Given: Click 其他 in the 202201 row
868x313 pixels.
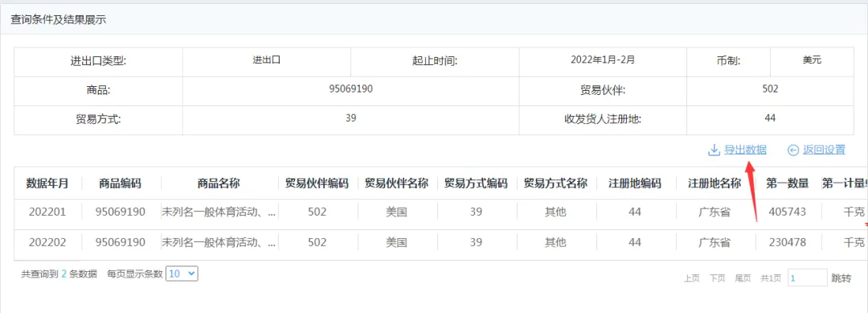Looking at the screenshot, I should (556, 212).
